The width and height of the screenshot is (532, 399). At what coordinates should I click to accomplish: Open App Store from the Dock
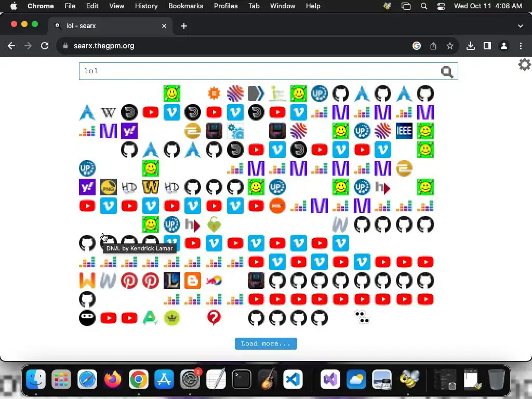(164, 379)
